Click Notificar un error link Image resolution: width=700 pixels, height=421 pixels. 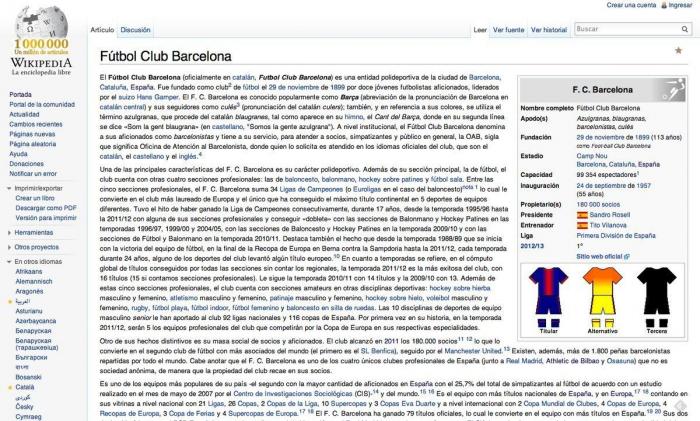(x=33, y=174)
